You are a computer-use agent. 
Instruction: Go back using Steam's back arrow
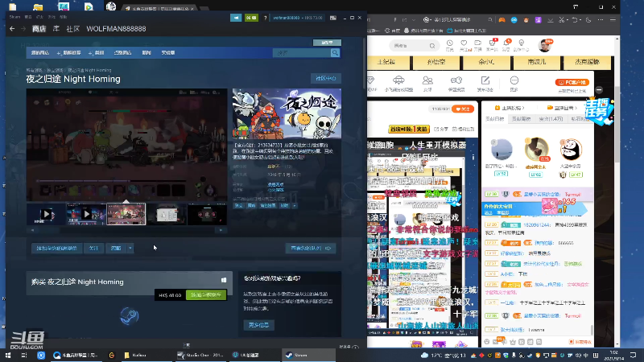tap(12, 29)
